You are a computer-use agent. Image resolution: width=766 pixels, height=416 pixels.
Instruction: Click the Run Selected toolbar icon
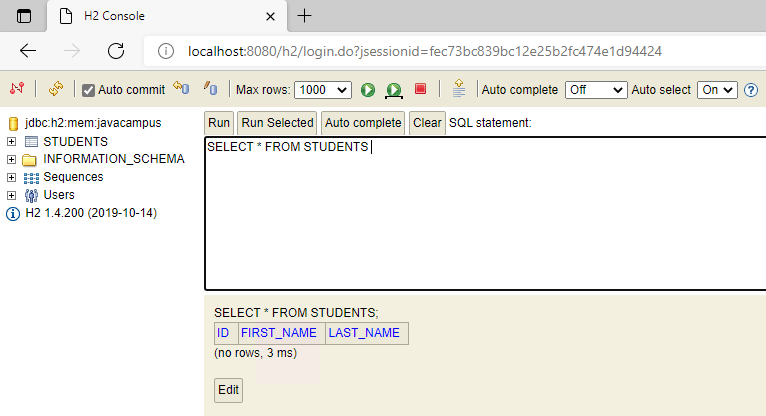[394, 90]
